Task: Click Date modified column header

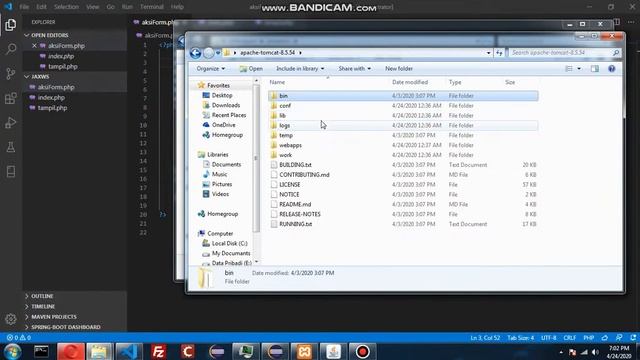Action: pos(410,82)
